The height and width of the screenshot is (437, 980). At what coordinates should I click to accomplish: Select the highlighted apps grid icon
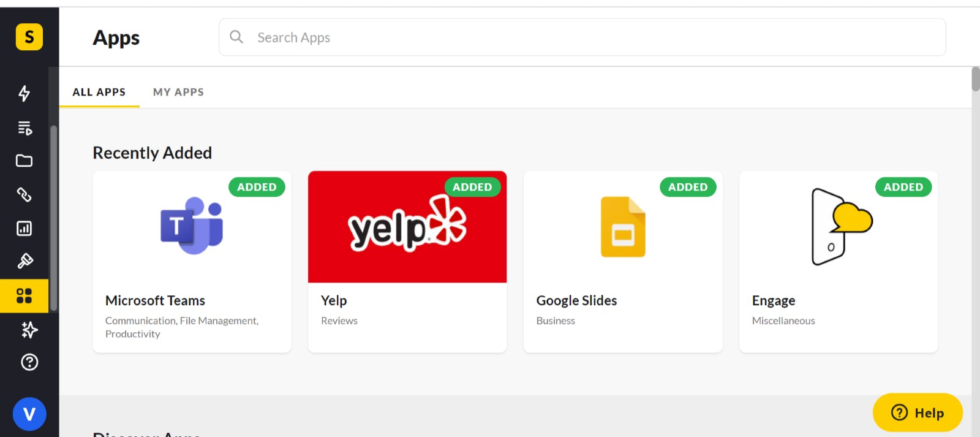[24, 296]
